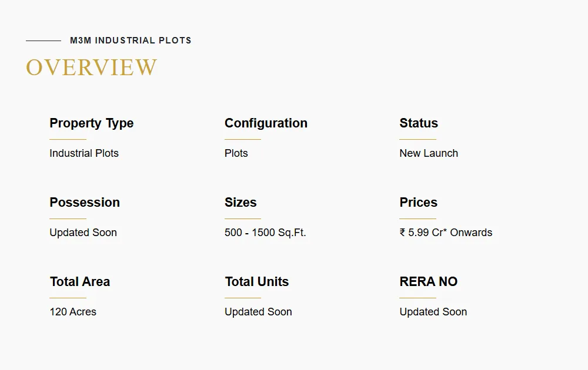The image size is (588, 370).
Task: Click Updated Soon under Possession
Action: point(83,233)
